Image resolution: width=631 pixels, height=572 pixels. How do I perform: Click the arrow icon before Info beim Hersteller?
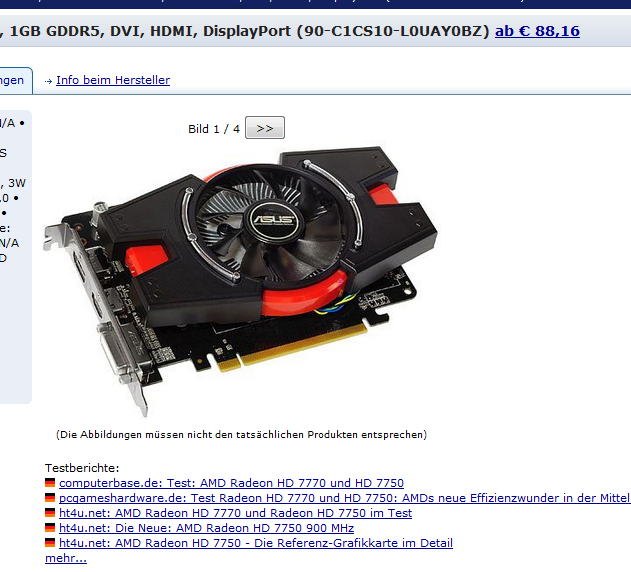(48, 81)
